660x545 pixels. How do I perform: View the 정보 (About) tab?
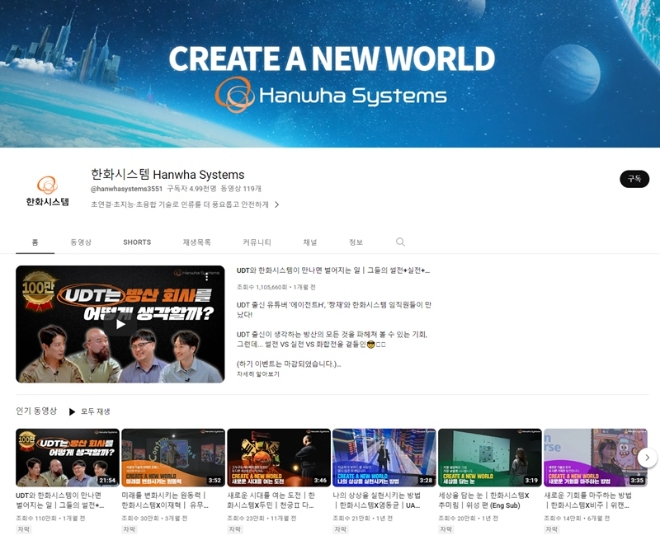pyautogui.click(x=356, y=242)
